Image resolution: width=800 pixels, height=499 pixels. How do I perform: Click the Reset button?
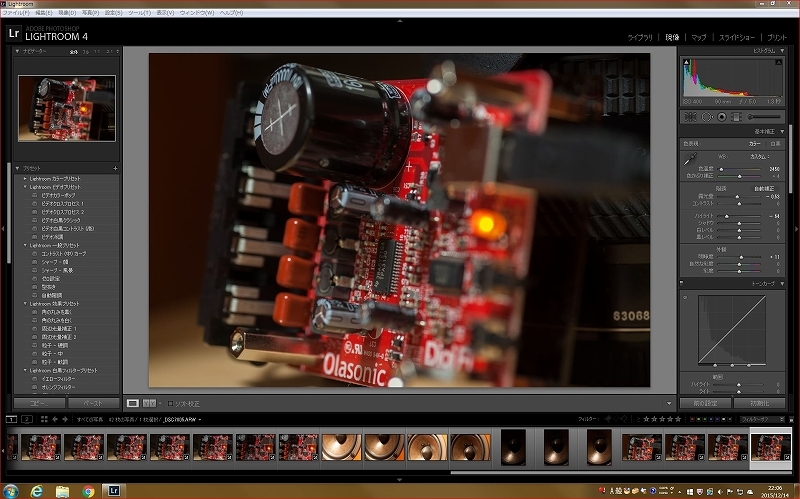click(x=760, y=403)
